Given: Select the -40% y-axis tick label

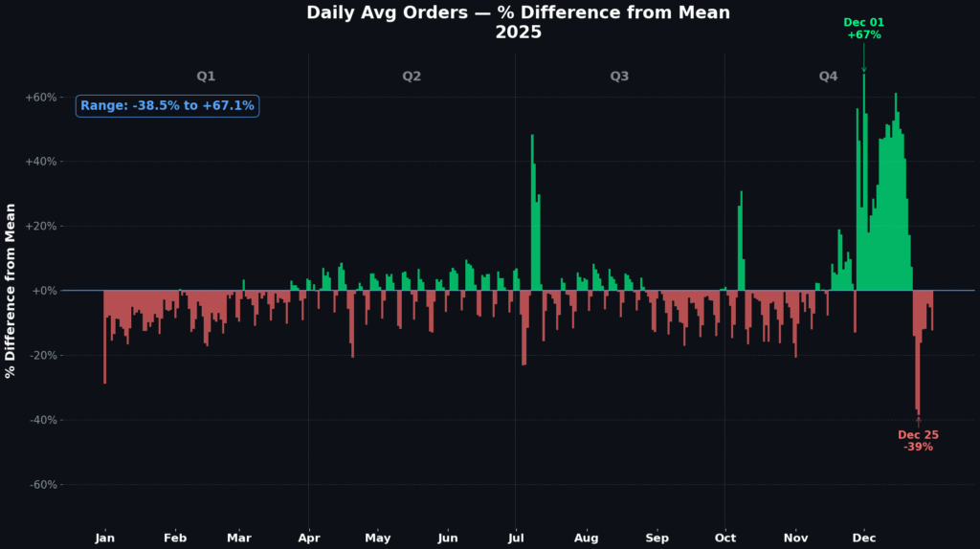Looking at the screenshot, I should click(45, 420).
